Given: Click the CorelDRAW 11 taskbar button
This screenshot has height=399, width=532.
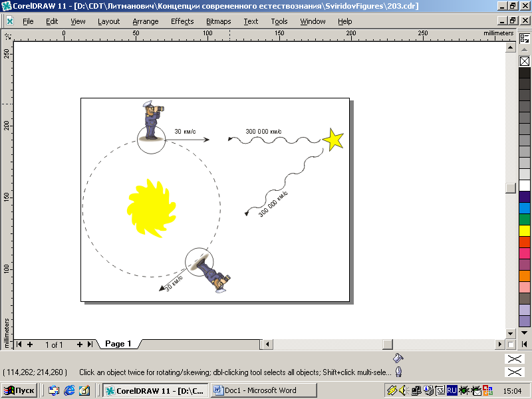Looking at the screenshot, I should [x=156, y=390].
